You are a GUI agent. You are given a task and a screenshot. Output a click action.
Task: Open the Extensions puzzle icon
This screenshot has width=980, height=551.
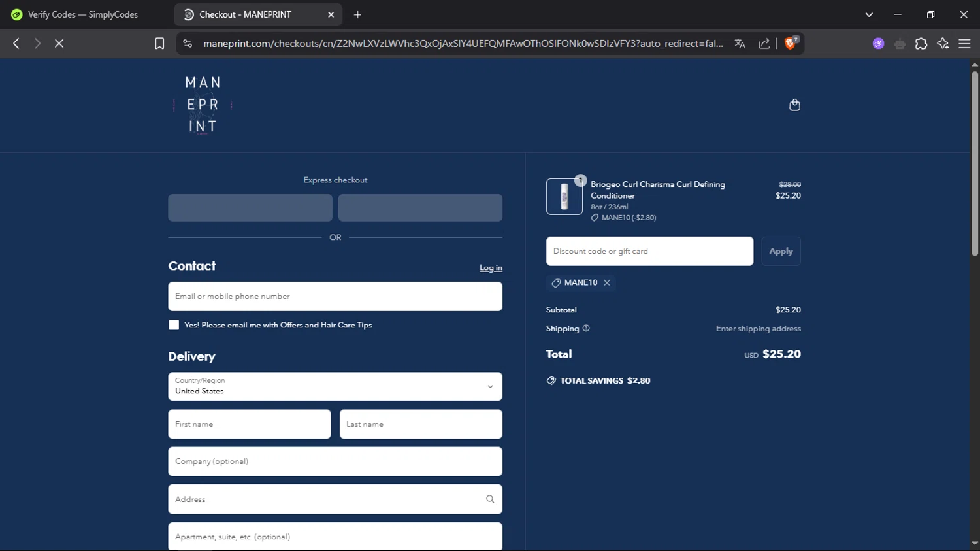coord(921,43)
